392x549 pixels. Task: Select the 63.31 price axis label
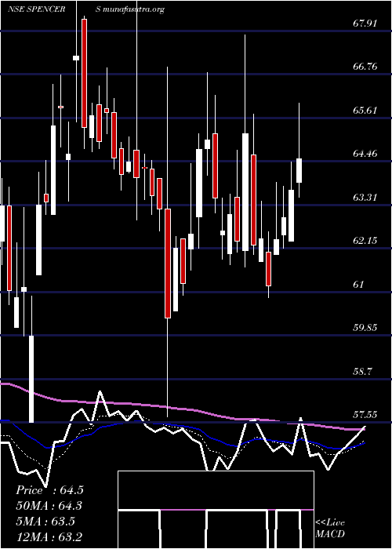point(365,198)
